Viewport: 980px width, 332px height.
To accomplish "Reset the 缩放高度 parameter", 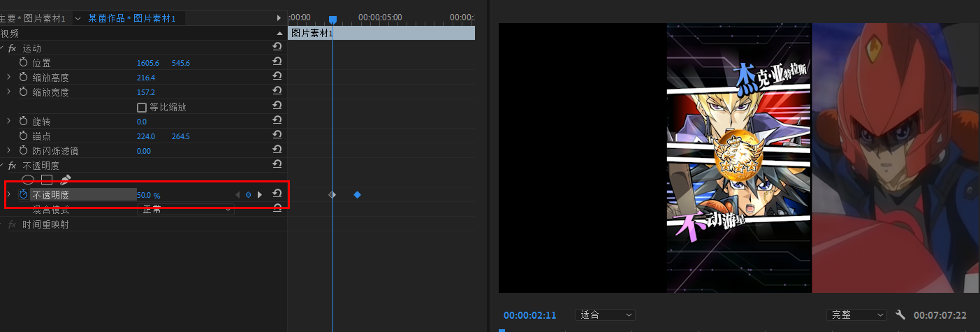I will (x=277, y=76).
